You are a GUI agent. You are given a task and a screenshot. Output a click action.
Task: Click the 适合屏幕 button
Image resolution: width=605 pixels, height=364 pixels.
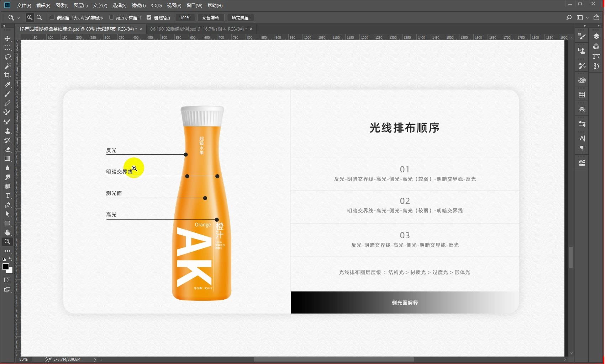[211, 17]
